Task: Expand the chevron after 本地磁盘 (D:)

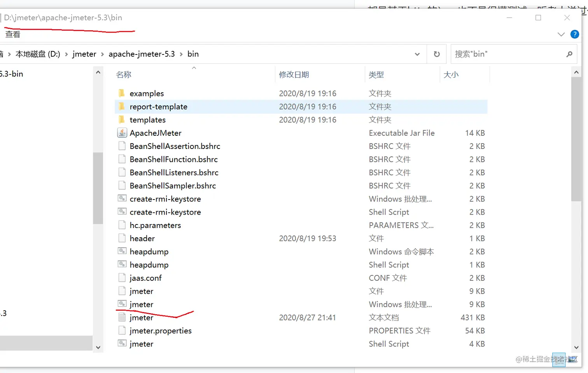Action: coord(66,54)
